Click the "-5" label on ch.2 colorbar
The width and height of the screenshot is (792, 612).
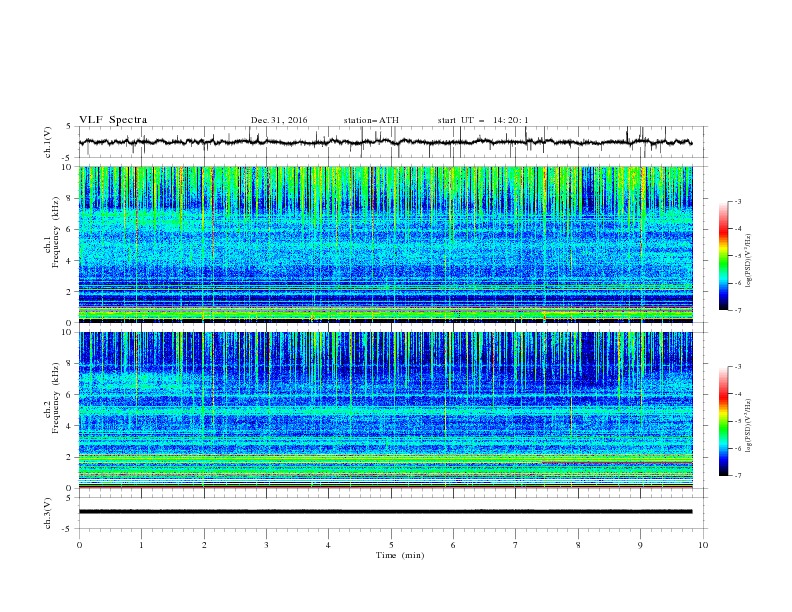(738, 421)
